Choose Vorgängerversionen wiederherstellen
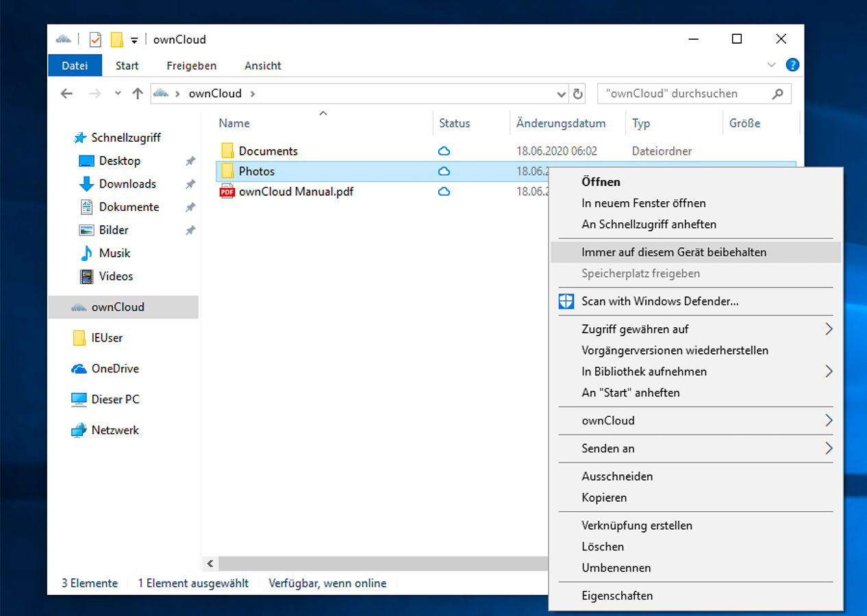This screenshot has height=616, width=867. 696,350
